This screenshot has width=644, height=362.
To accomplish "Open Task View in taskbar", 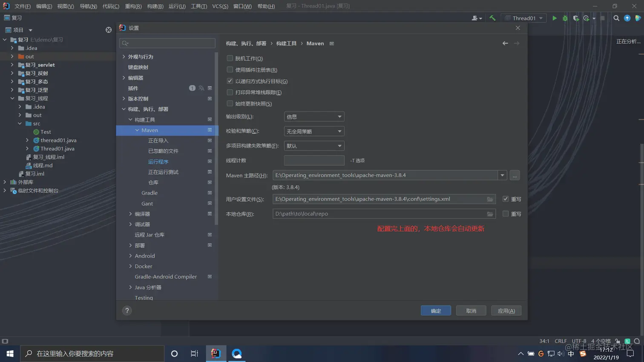I will click(194, 353).
